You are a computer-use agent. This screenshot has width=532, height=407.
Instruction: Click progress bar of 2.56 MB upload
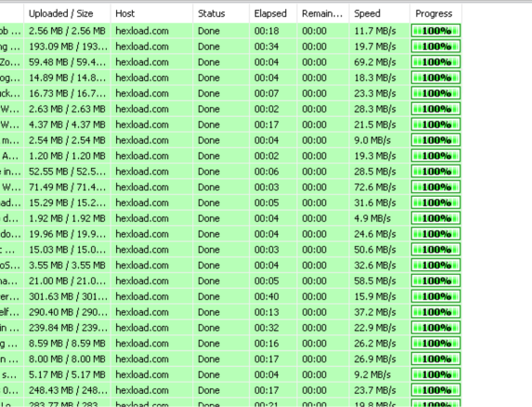(x=435, y=31)
